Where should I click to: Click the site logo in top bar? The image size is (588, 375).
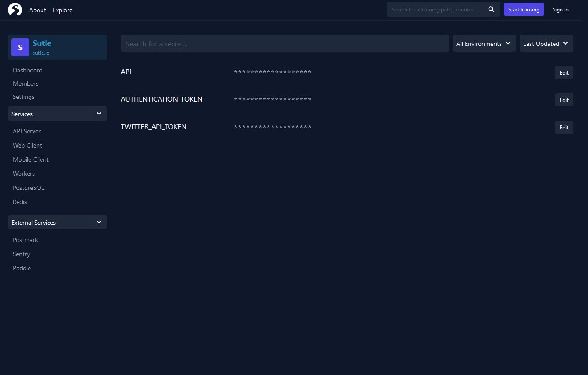coord(15,9)
